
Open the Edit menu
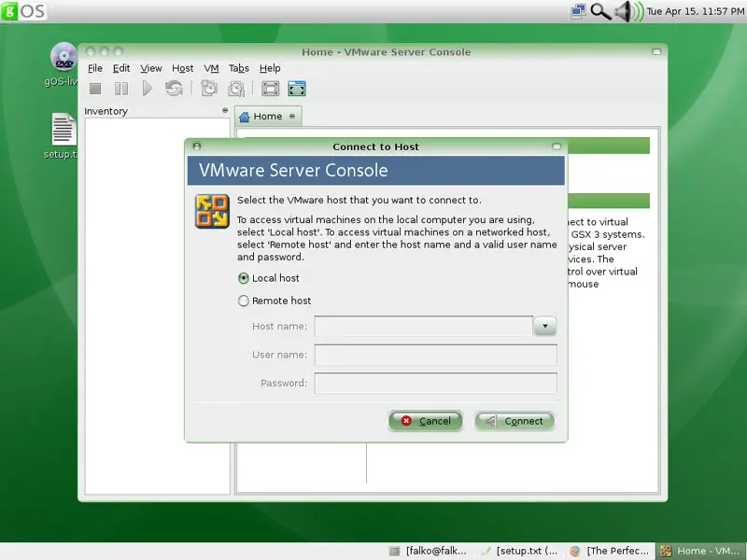click(x=121, y=68)
